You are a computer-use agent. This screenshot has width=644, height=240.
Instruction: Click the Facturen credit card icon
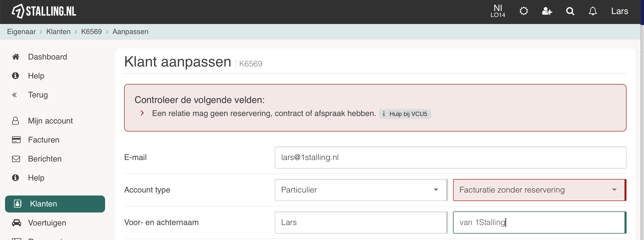click(16, 140)
